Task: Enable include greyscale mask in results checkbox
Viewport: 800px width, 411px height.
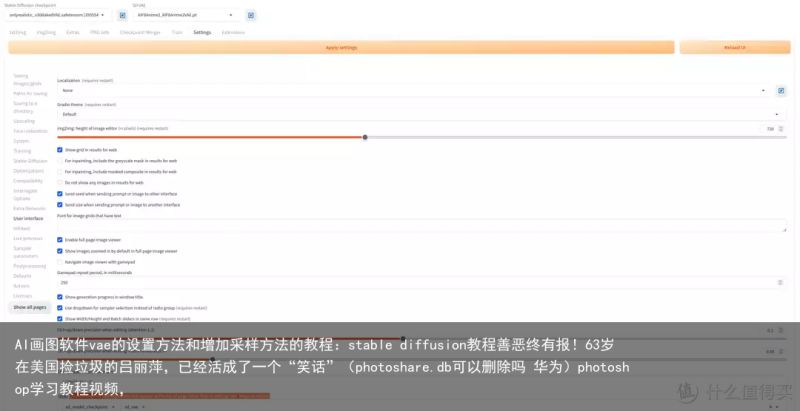Action: coord(60,161)
